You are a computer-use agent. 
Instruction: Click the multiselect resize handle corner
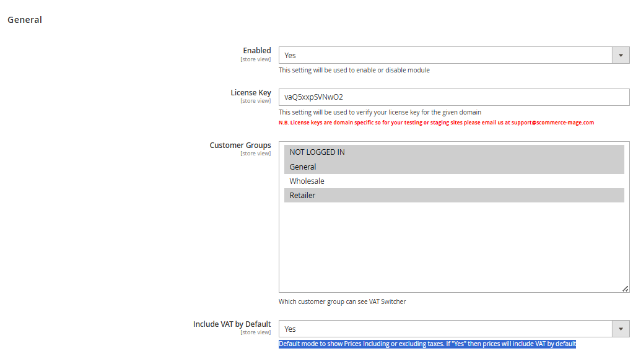tap(625, 288)
